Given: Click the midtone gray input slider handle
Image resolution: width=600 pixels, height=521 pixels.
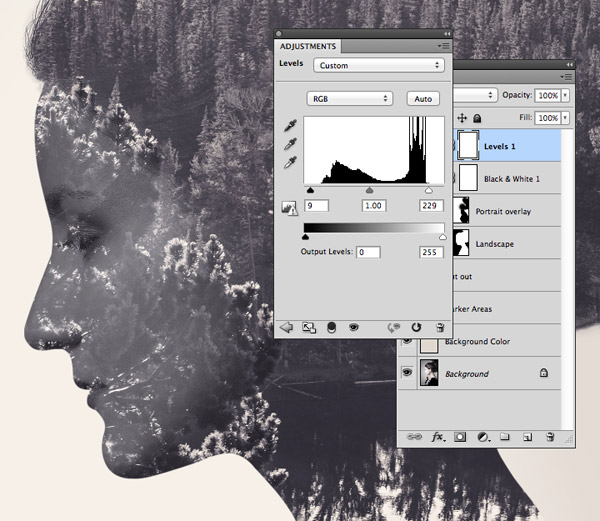Looking at the screenshot, I should 369,189.
